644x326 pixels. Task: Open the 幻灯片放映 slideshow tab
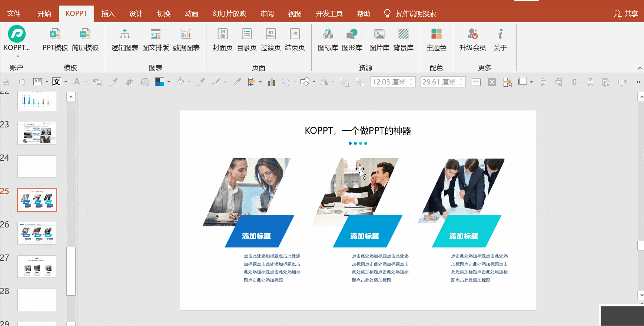[229, 14]
